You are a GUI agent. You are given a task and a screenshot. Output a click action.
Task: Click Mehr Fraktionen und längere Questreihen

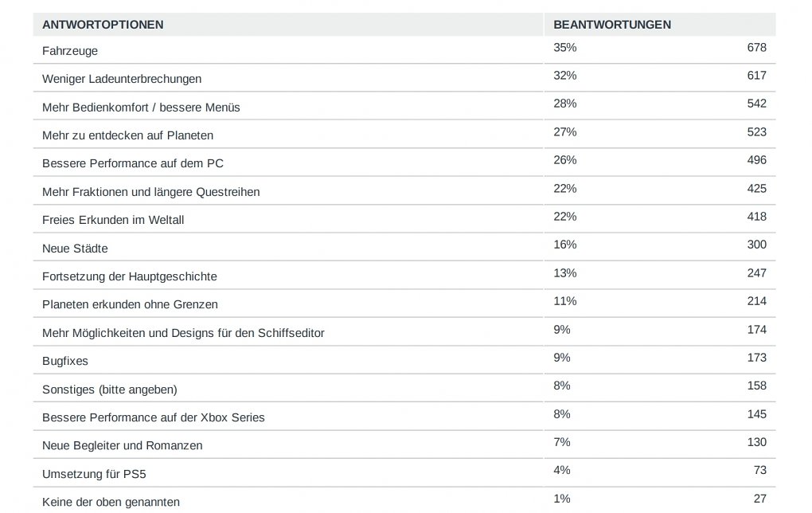tap(150, 192)
